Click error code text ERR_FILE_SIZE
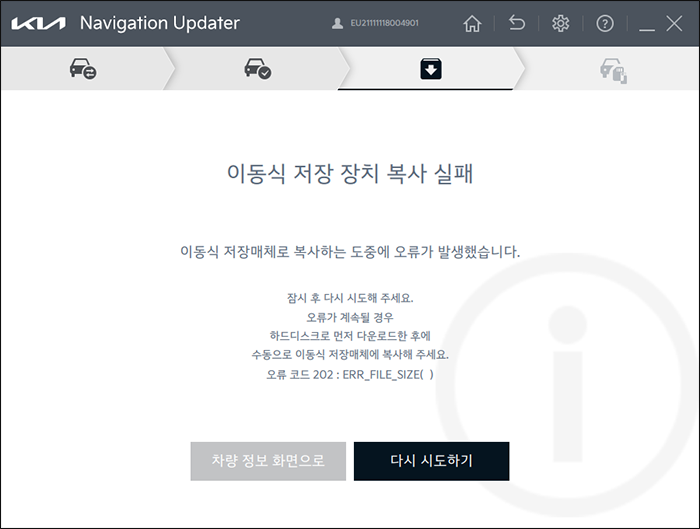The width and height of the screenshot is (700, 529). click(x=388, y=374)
